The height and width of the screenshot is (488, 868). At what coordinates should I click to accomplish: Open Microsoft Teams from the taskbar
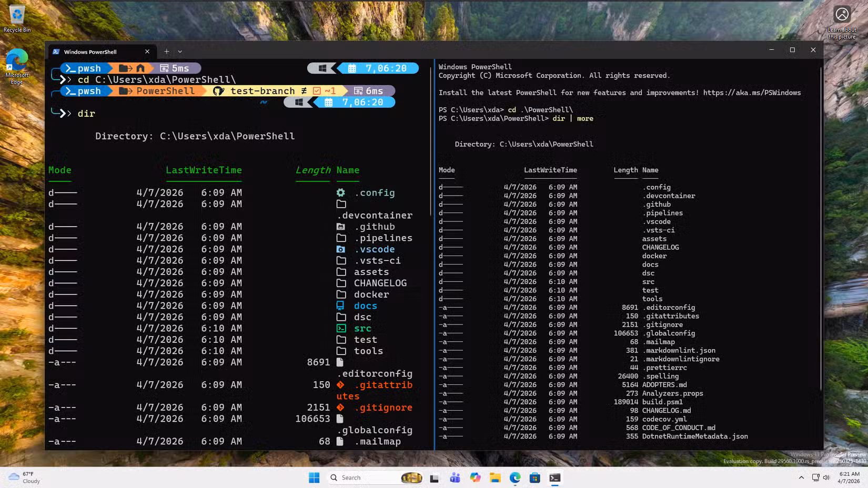[x=455, y=477]
